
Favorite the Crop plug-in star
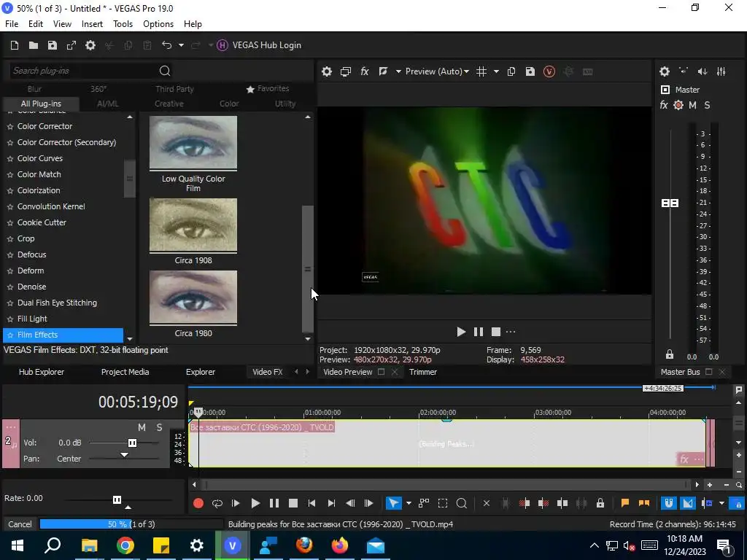tap(9, 239)
